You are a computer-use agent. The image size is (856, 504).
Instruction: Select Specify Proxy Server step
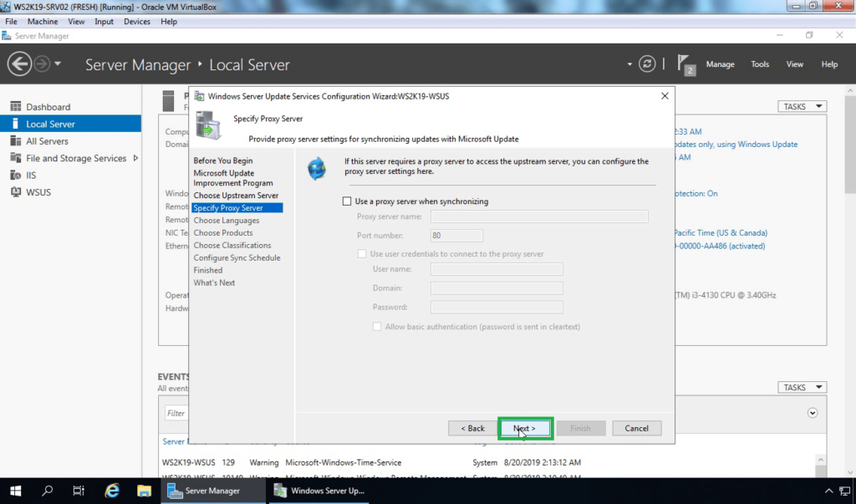pos(237,207)
